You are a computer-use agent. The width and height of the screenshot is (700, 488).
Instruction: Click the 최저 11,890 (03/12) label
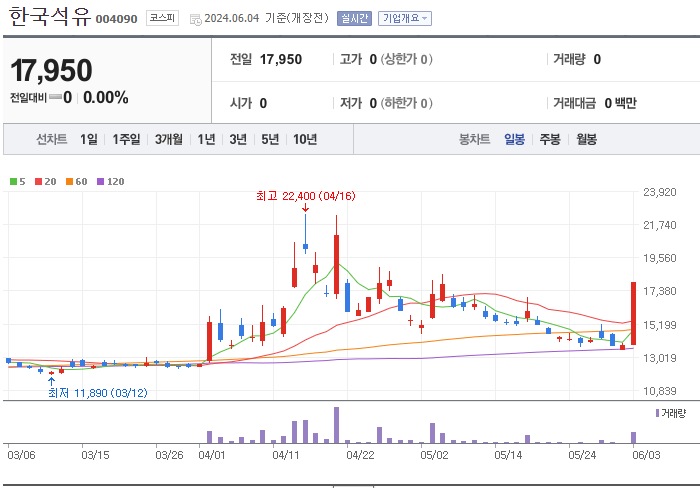[98, 393]
